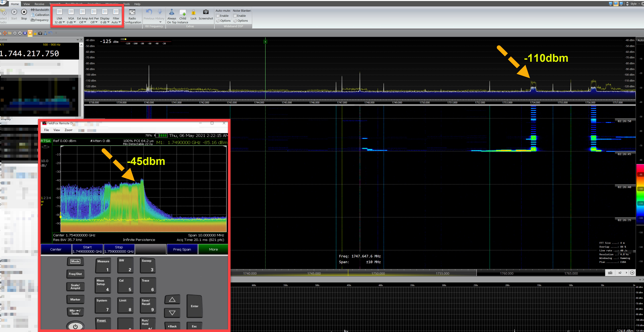Toggle the Lock icon
The image size is (644, 332).
193,12
